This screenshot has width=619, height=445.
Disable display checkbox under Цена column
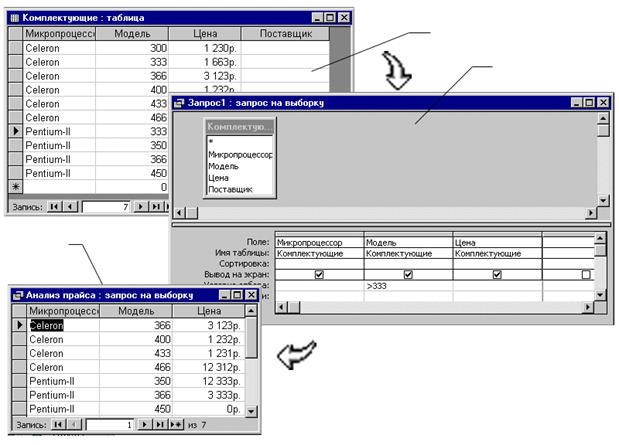point(497,273)
